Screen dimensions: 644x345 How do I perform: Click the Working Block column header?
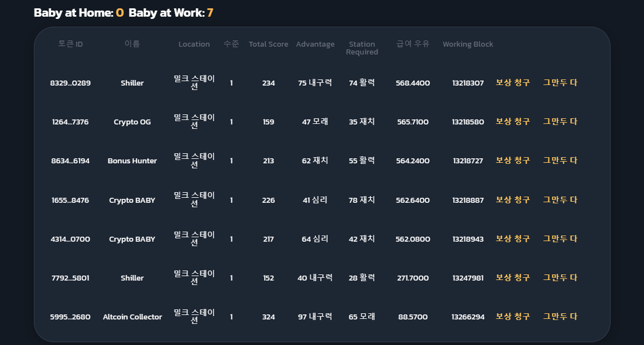pyautogui.click(x=468, y=44)
